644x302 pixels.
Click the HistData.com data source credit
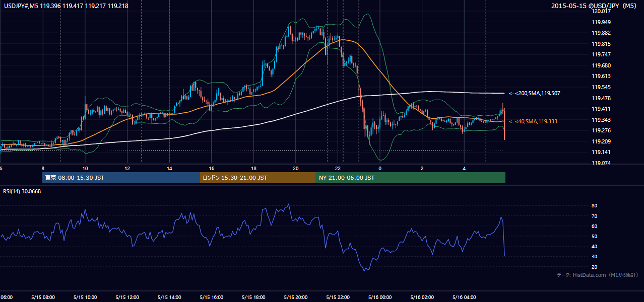(598, 275)
